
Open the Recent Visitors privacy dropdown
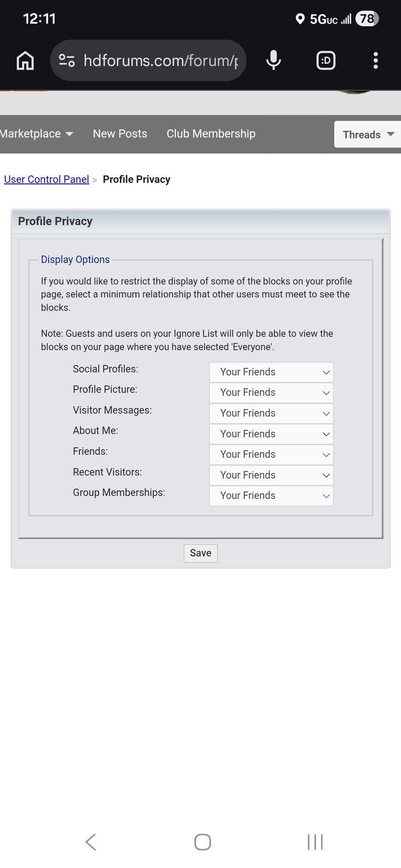click(x=271, y=475)
